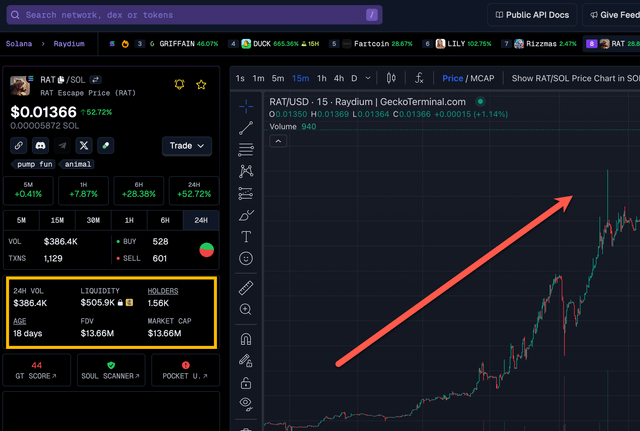
Task: Toggle magnet mode in chart toolbar
Action: pos(246,338)
